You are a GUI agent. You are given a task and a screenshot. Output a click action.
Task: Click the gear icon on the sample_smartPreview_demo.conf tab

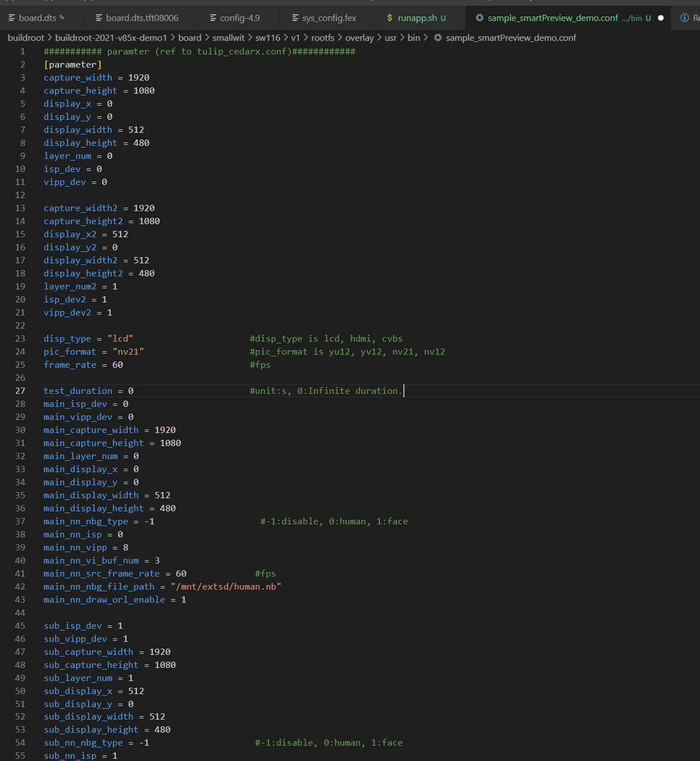tap(479, 18)
